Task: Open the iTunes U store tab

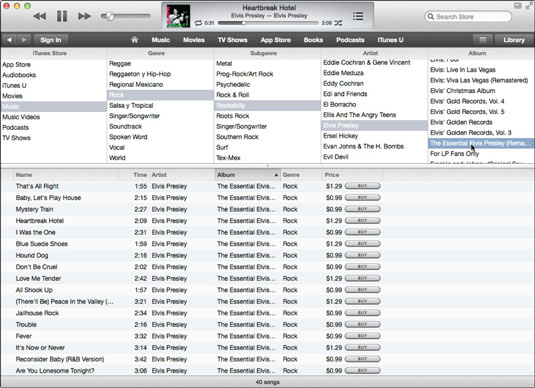Action: (x=390, y=40)
